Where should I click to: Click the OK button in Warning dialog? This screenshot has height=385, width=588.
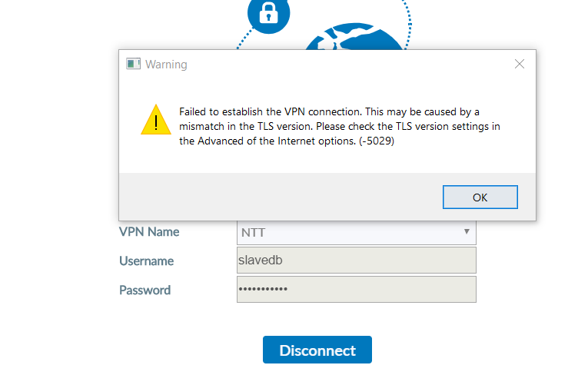(480, 197)
